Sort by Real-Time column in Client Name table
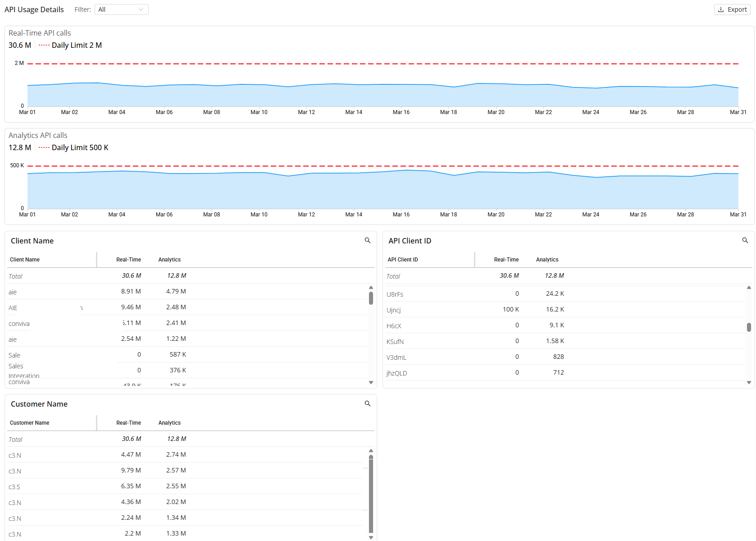The image size is (756, 541). pyautogui.click(x=128, y=260)
